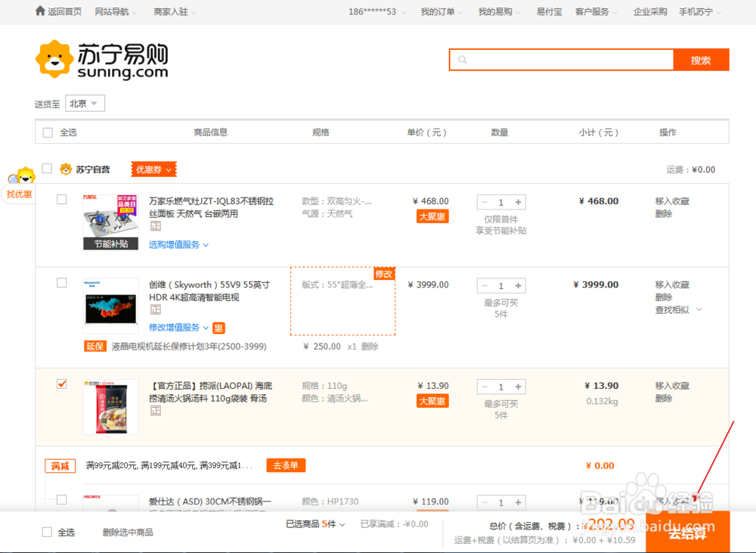Click the 正 badge under the Skyworth TV title
756x553 pixels.
pos(155,310)
